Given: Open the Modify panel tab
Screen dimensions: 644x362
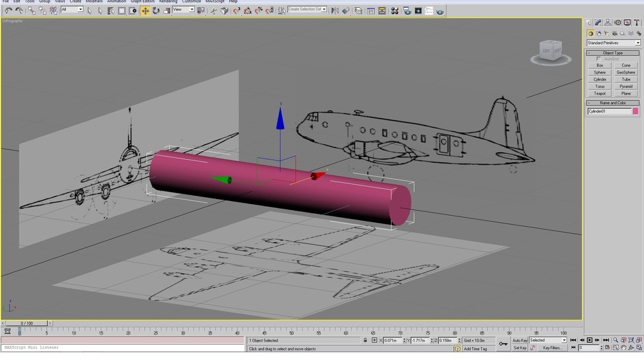Looking at the screenshot, I should coord(598,23).
